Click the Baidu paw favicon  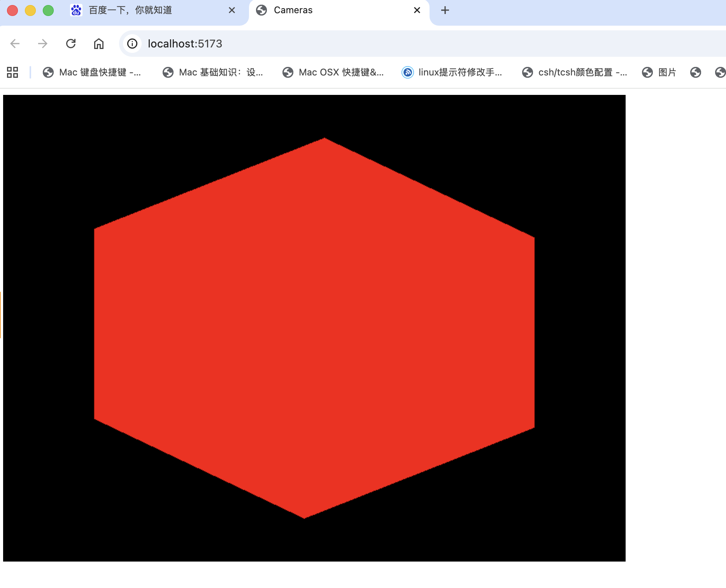[x=76, y=10]
